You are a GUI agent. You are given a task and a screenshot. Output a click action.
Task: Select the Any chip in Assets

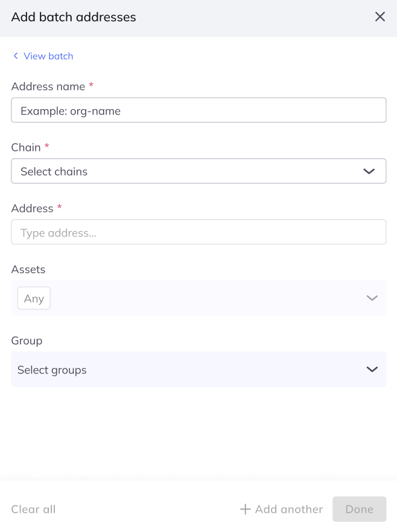(34, 299)
